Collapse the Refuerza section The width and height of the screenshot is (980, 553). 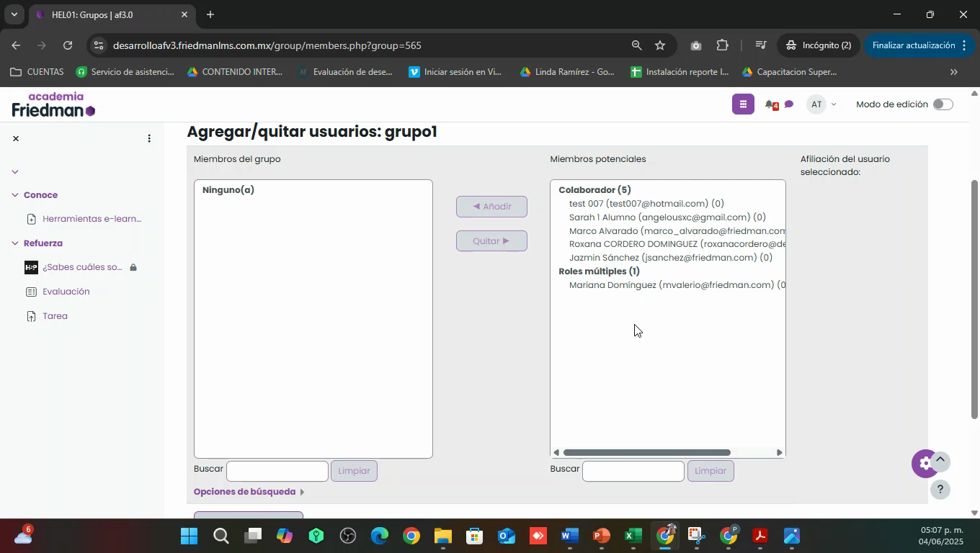[15, 243]
